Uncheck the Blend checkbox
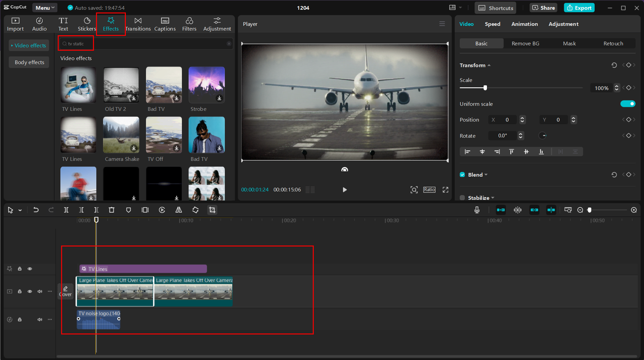644x360 pixels. point(462,175)
